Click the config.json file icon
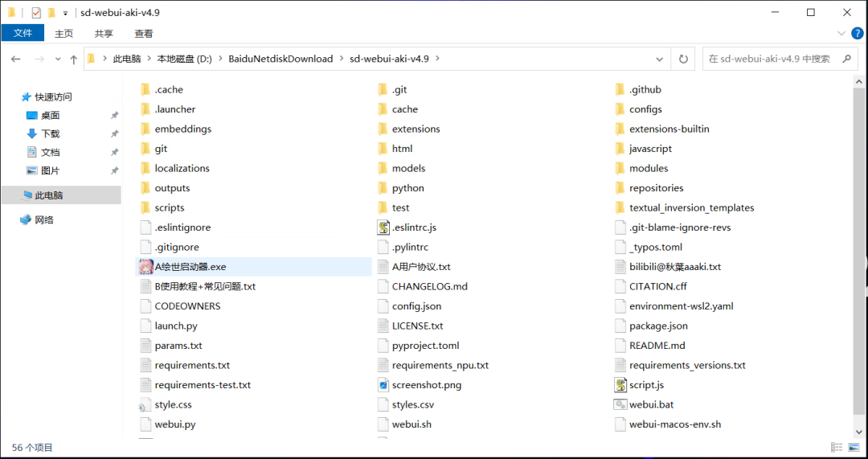 383,306
